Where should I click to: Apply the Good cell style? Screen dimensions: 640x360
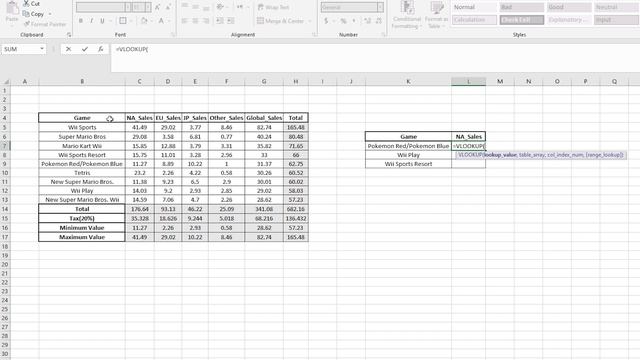coord(569,7)
